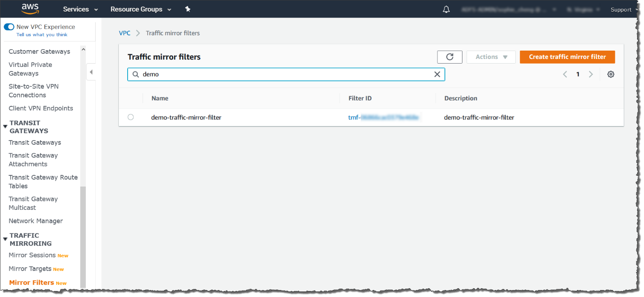The width and height of the screenshot is (644, 297).
Task: Select the demo-traffic-mirror-filter radio button
Action: (130, 117)
